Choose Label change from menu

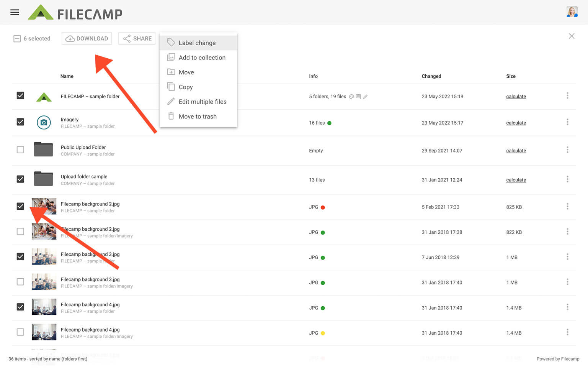[198, 43]
